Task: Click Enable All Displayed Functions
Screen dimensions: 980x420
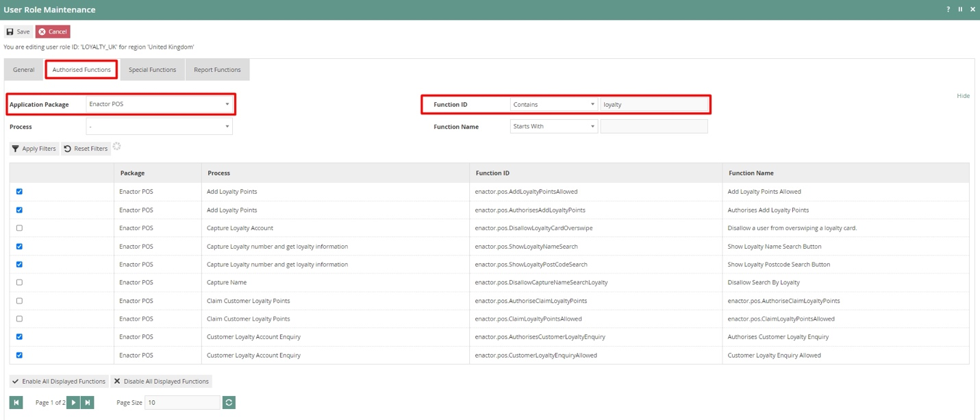Action: coord(59,381)
